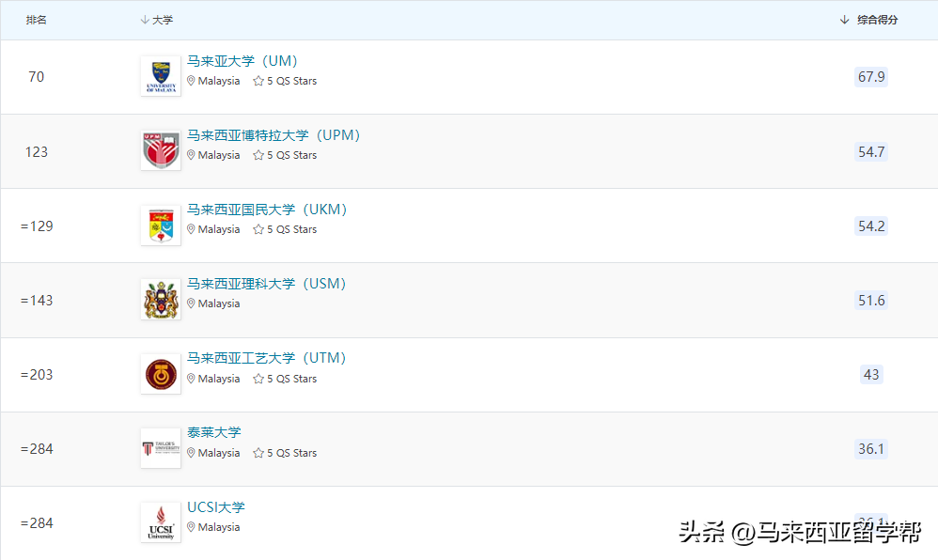
Task: Open 泰莱大学 link
Action: [x=214, y=432]
